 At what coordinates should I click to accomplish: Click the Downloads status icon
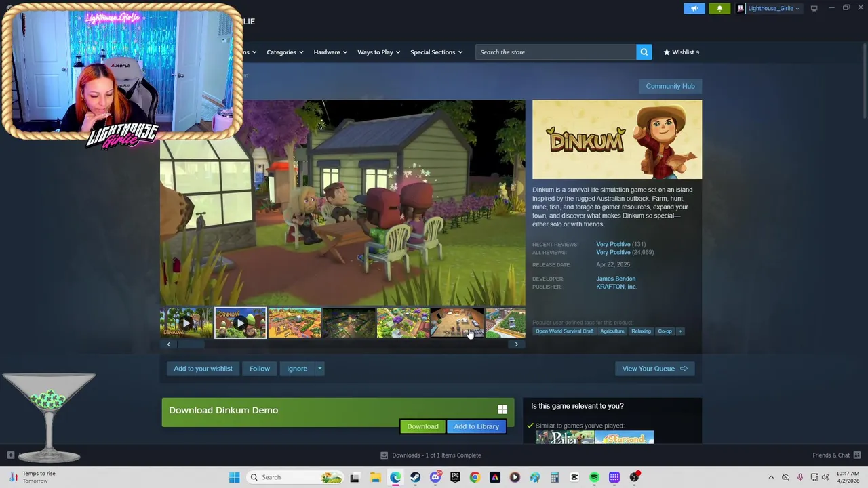tap(384, 455)
